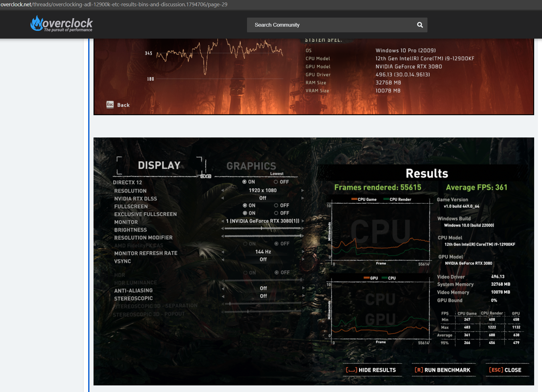Click right arrow for Anti-Aliasing
The width and height of the screenshot is (542, 392).
click(303, 288)
